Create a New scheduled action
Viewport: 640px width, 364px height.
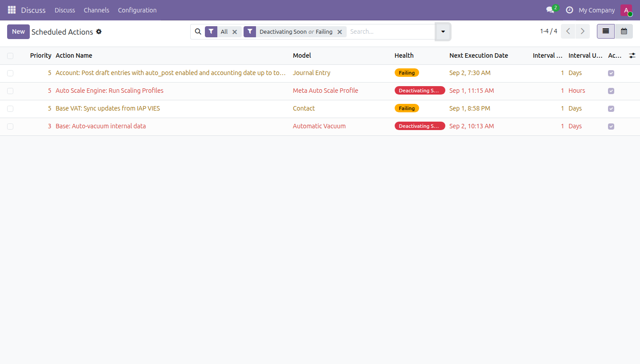18,32
